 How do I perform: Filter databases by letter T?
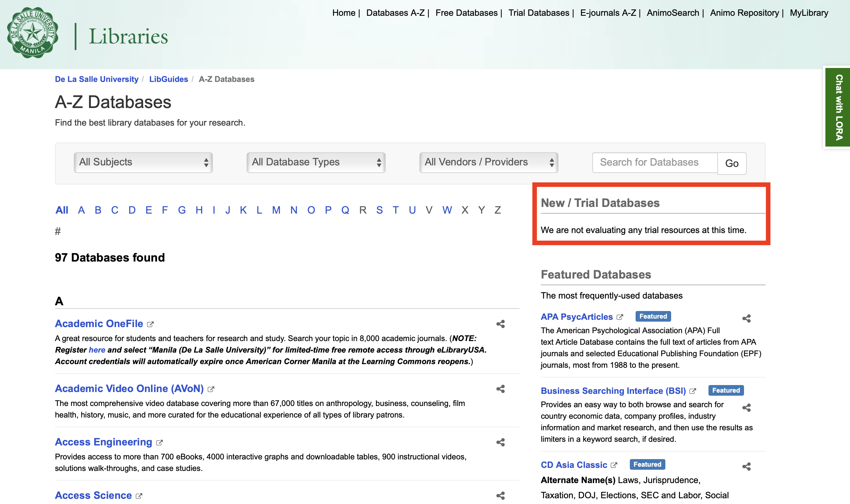click(x=396, y=210)
